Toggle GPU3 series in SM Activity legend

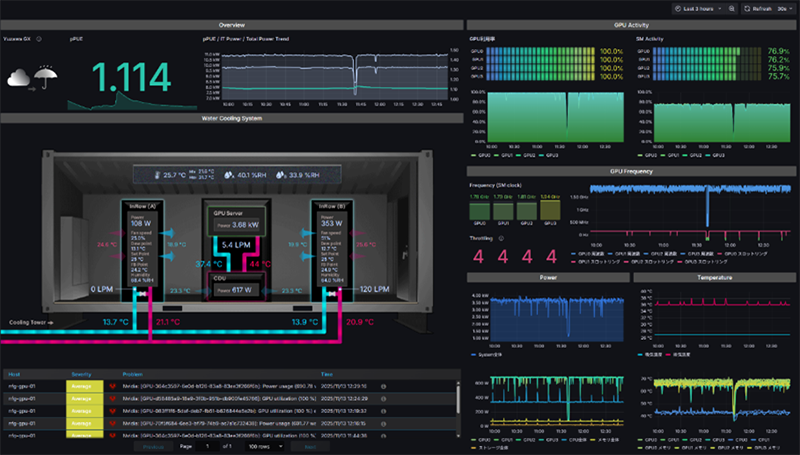pyautogui.click(x=720, y=156)
